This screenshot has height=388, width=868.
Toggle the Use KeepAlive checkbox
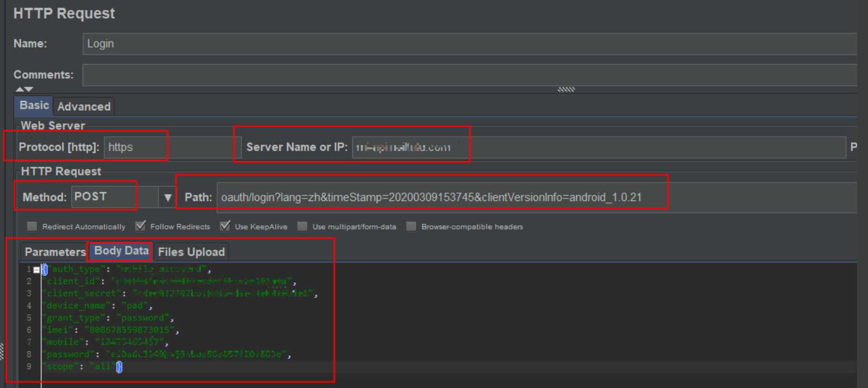(225, 226)
